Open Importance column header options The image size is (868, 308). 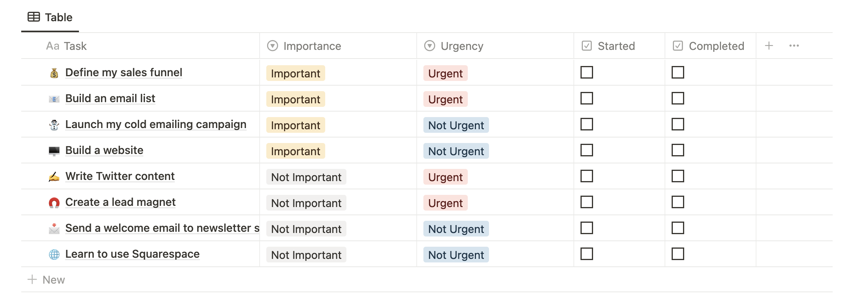tap(312, 46)
